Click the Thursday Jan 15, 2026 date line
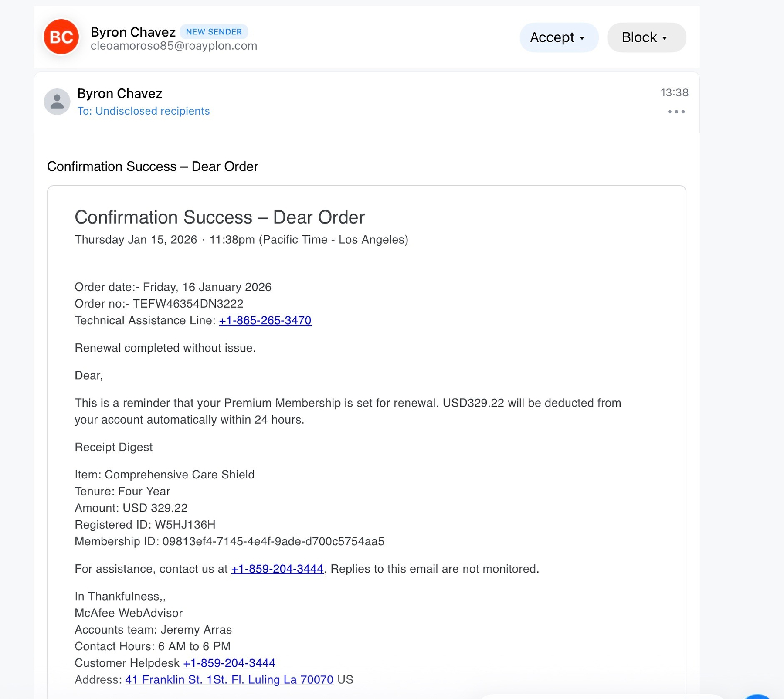The height and width of the screenshot is (699, 784). [241, 240]
